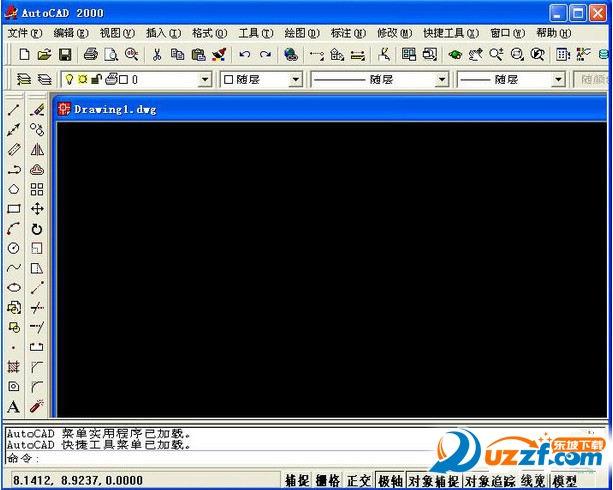Click the Match Properties paintbrush icon

click(219, 54)
